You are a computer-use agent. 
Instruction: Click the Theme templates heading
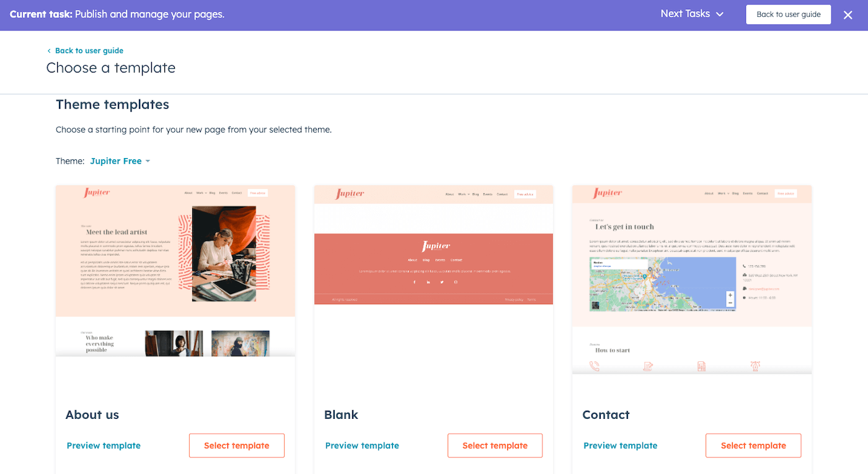(112, 105)
